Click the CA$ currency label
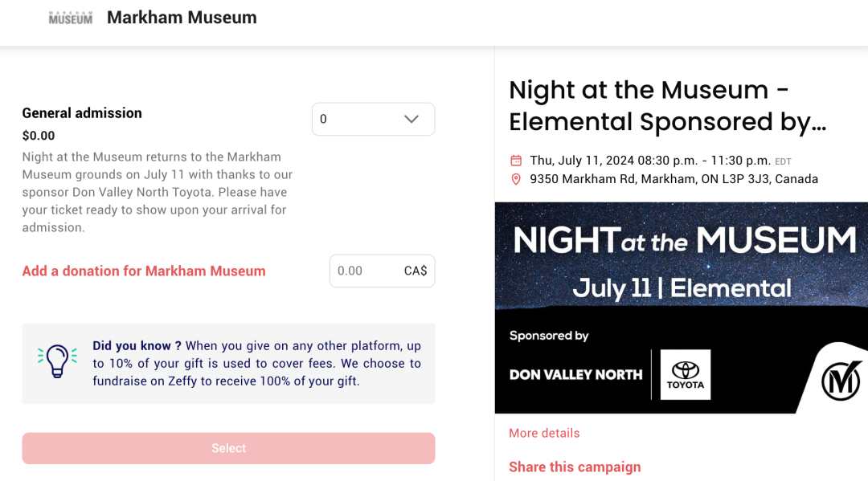This screenshot has height=481, width=868. pyautogui.click(x=416, y=271)
